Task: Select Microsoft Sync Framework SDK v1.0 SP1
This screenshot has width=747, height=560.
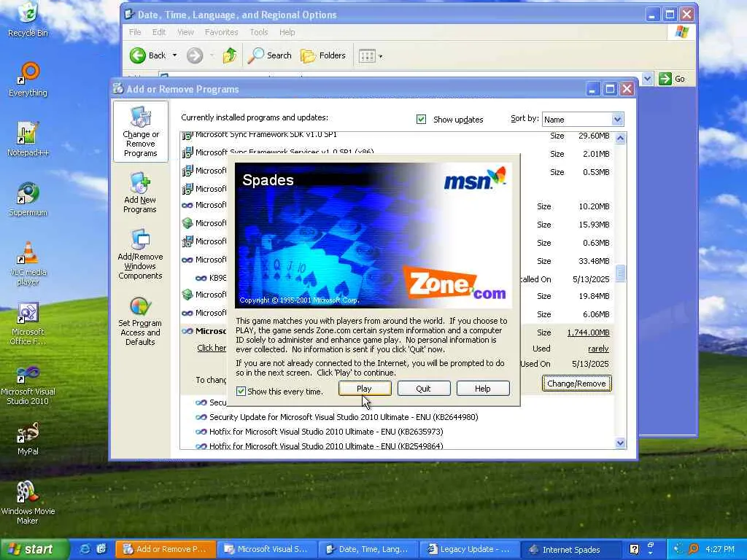Action: [x=266, y=135]
